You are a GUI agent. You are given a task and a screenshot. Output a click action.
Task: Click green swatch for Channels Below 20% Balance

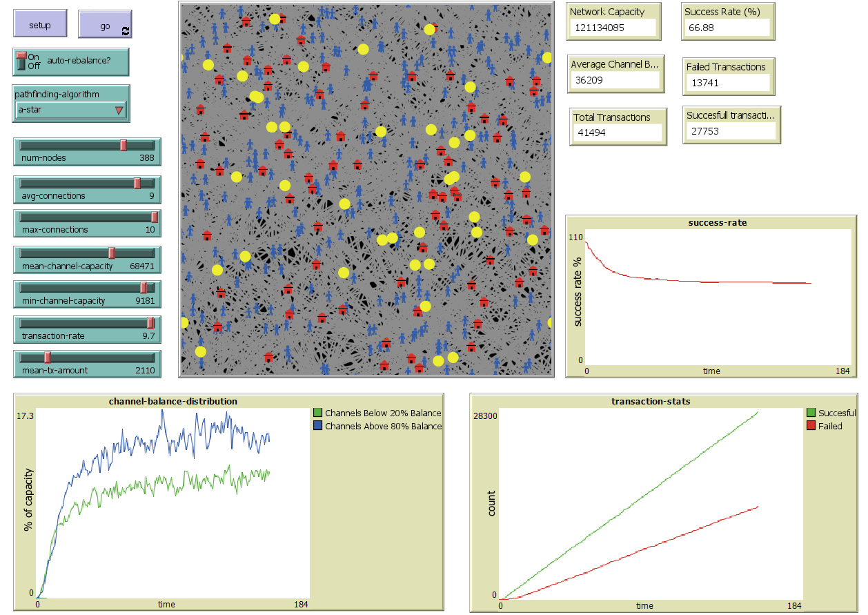tap(317, 413)
